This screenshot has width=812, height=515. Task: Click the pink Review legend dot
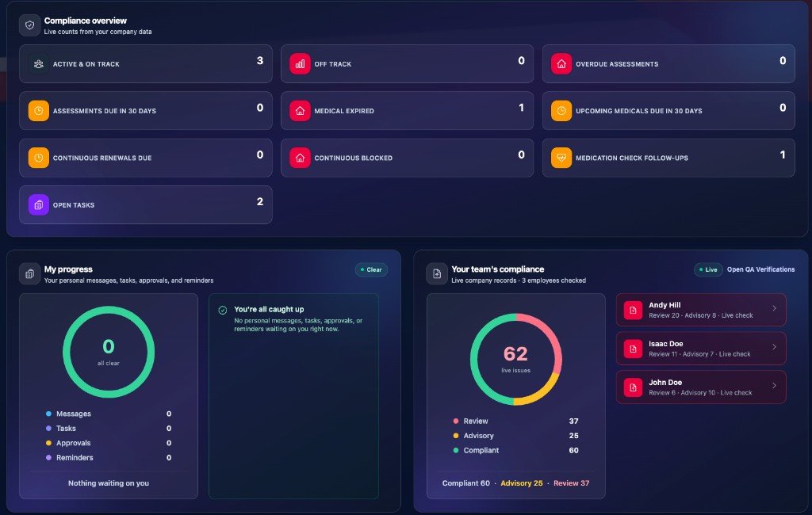click(456, 422)
